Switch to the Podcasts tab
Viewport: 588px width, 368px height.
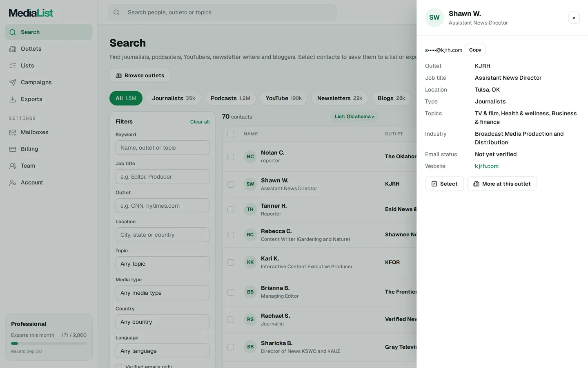[x=230, y=98]
